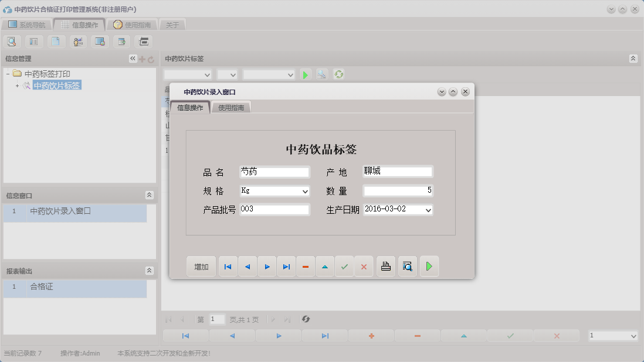Image resolution: width=644 pixels, height=362 pixels.
Task: Click the print preview icon in the dialog toolbar
Action: (407, 266)
